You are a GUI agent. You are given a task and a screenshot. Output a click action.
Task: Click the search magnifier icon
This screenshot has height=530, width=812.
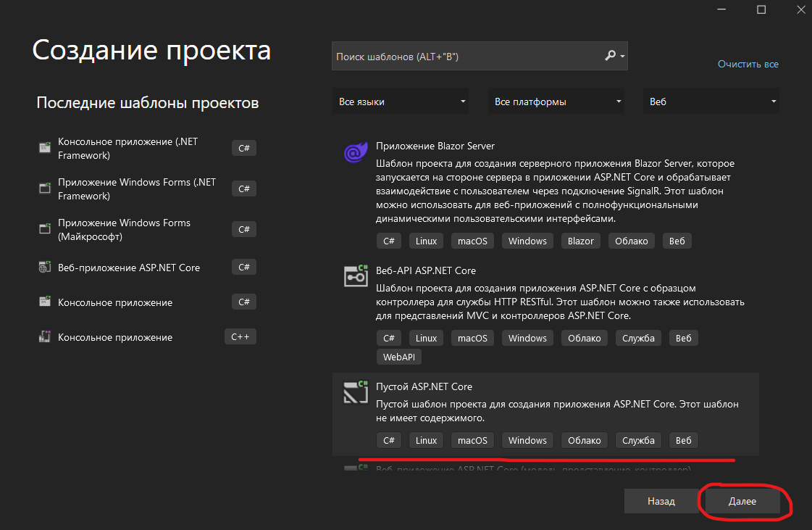click(611, 56)
